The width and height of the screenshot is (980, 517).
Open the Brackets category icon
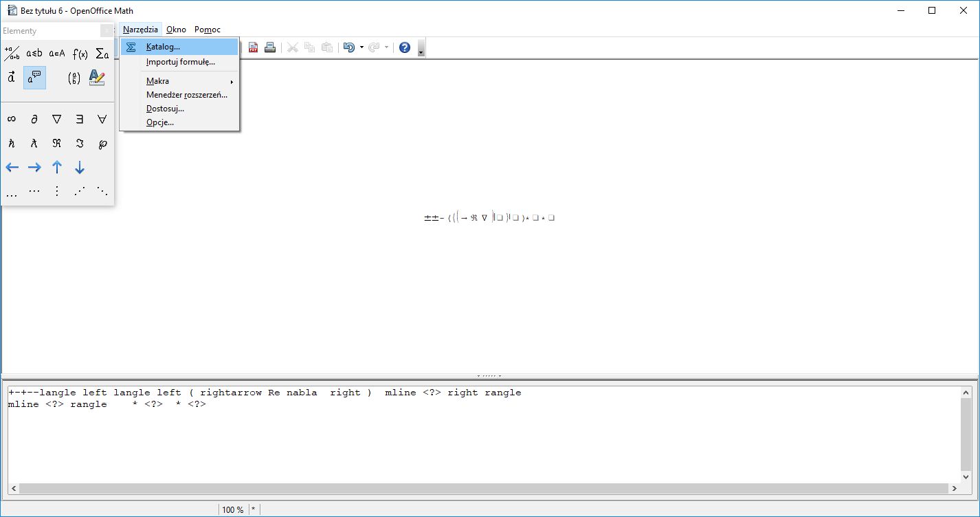74,78
